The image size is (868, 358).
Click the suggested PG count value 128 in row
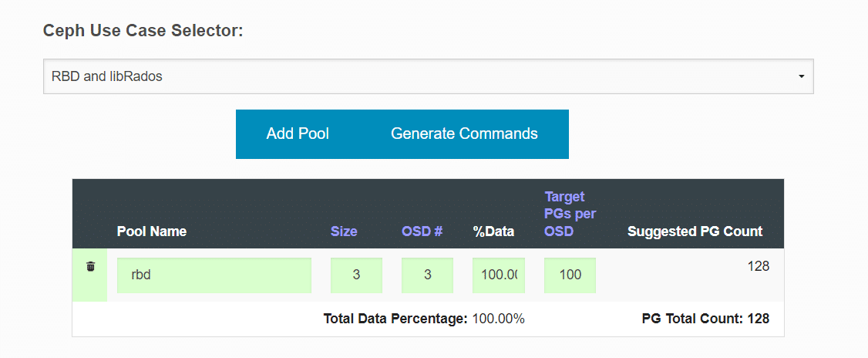pyautogui.click(x=759, y=266)
